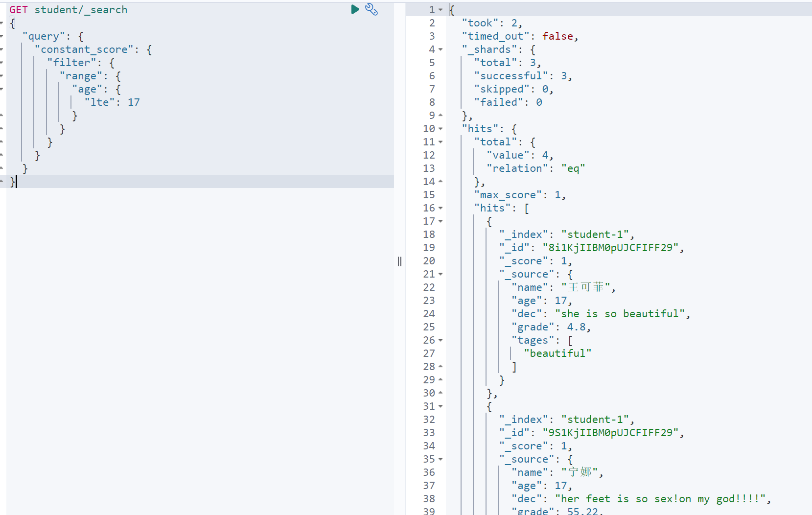Click the "age": 17 text at line 37
Screen dimensions: 812x515
pyautogui.click(x=542, y=486)
